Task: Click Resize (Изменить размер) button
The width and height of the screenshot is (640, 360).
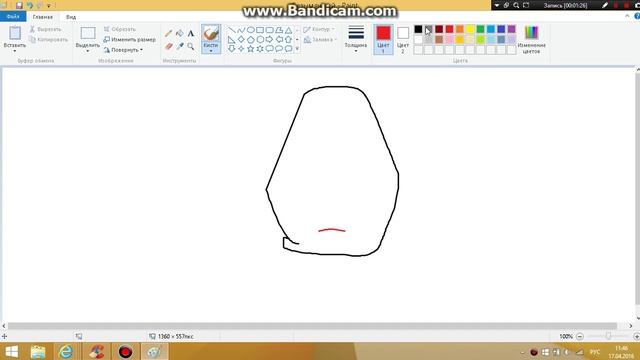Action: click(129, 40)
